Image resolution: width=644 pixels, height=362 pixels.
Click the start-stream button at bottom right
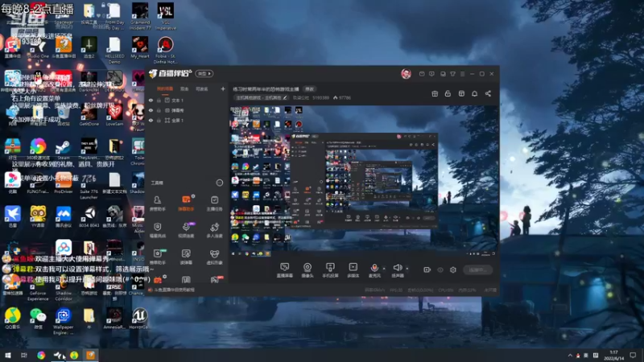click(477, 269)
